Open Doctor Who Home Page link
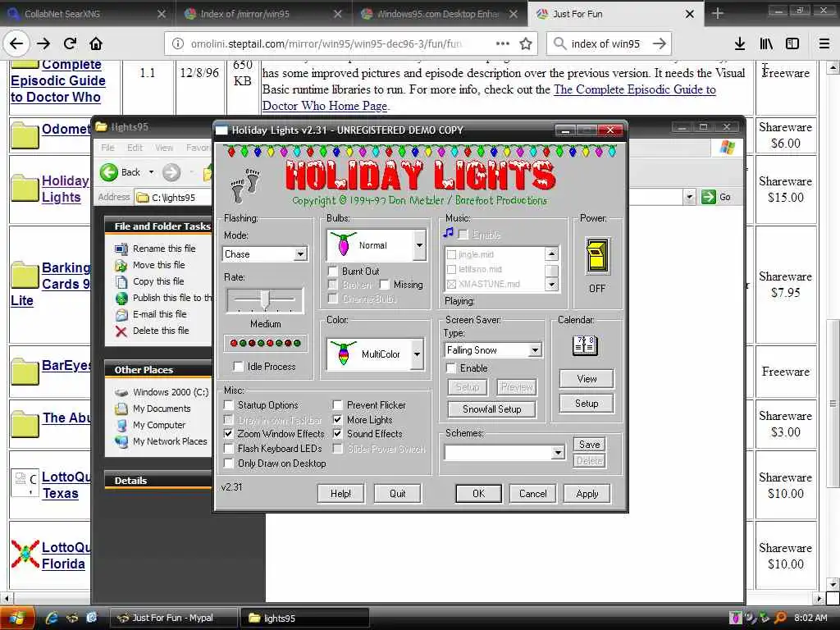The image size is (840, 630). click(x=325, y=106)
